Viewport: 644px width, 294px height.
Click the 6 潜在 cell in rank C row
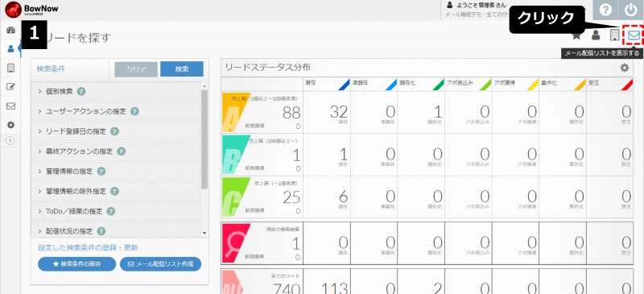[327, 197]
